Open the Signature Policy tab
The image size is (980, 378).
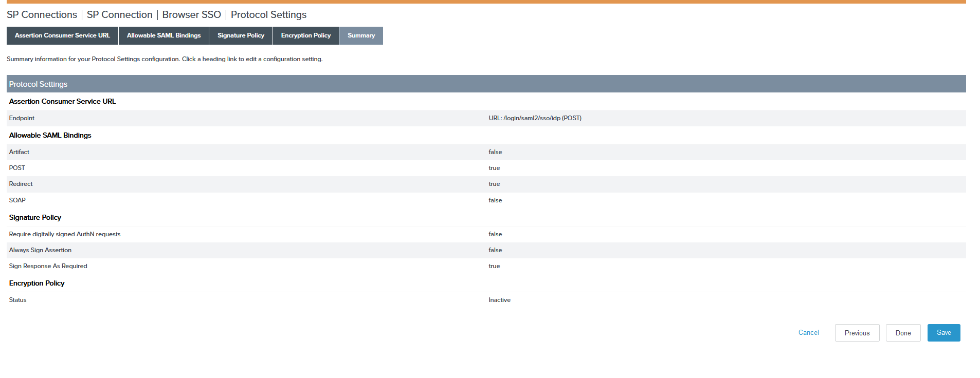[x=241, y=35]
